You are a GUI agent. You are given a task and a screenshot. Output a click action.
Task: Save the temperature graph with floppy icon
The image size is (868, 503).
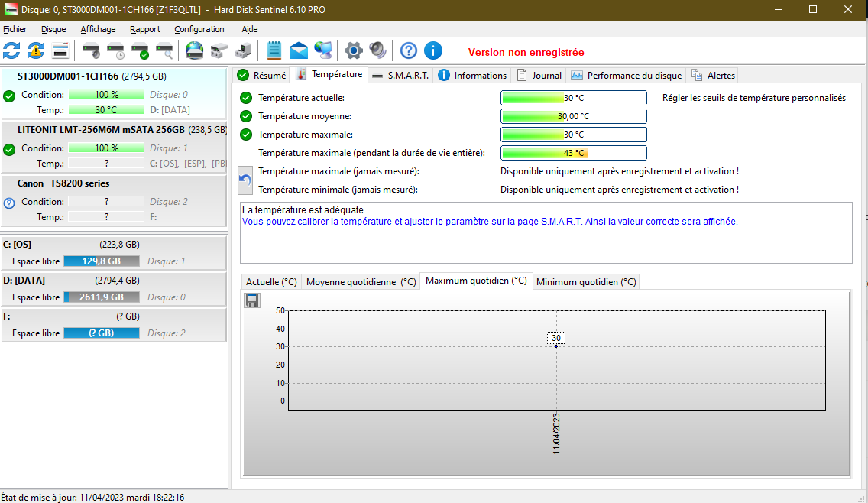252,300
